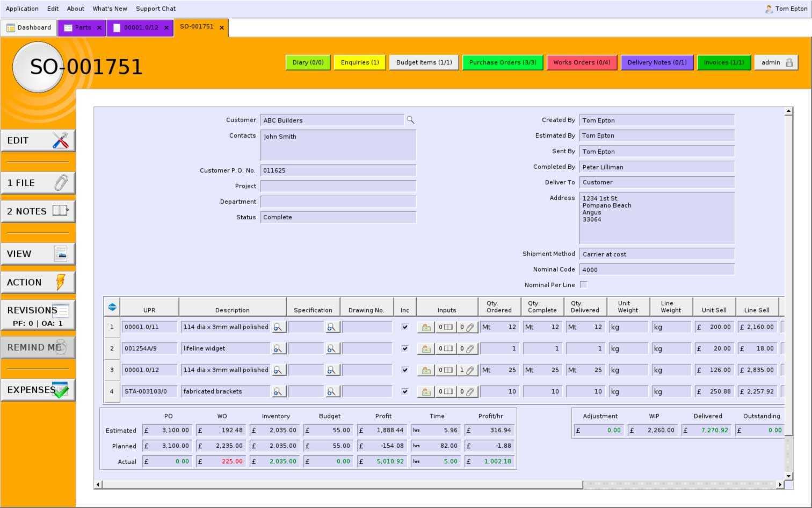Open notes icon on row 4
Viewport: 812px width, 508px height.
[446, 392]
